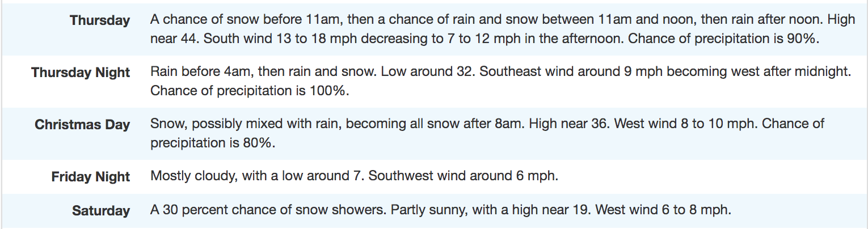Click 'Chance of precipitation is 100%' text
Image resolution: width=868 pixels, height=229 pixels.
pyautogui.click(x=250, y=91)
